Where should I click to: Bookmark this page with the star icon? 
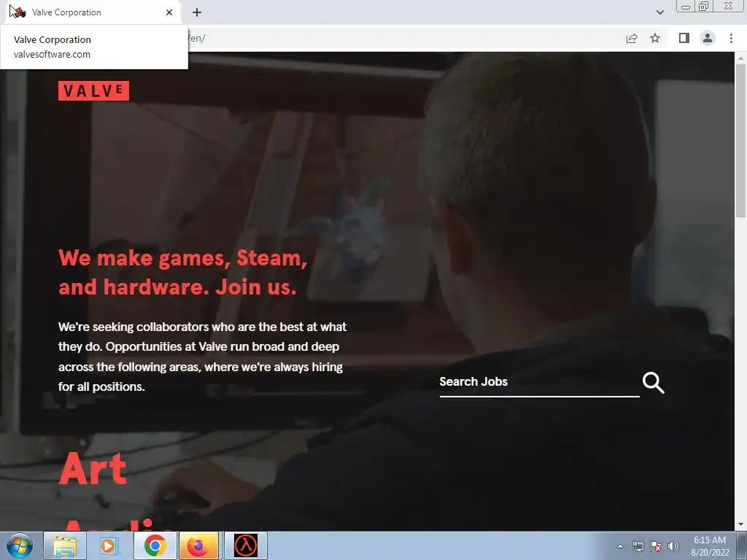pos(655,38)
